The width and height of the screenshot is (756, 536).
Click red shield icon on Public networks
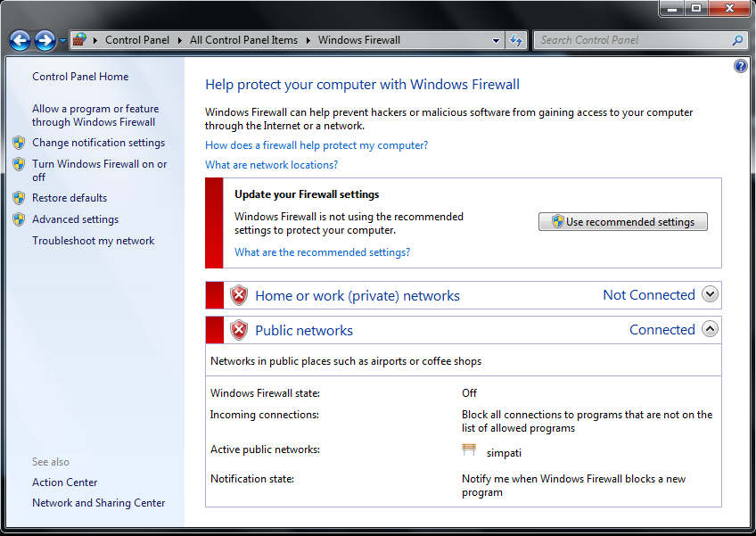[239, 331]
